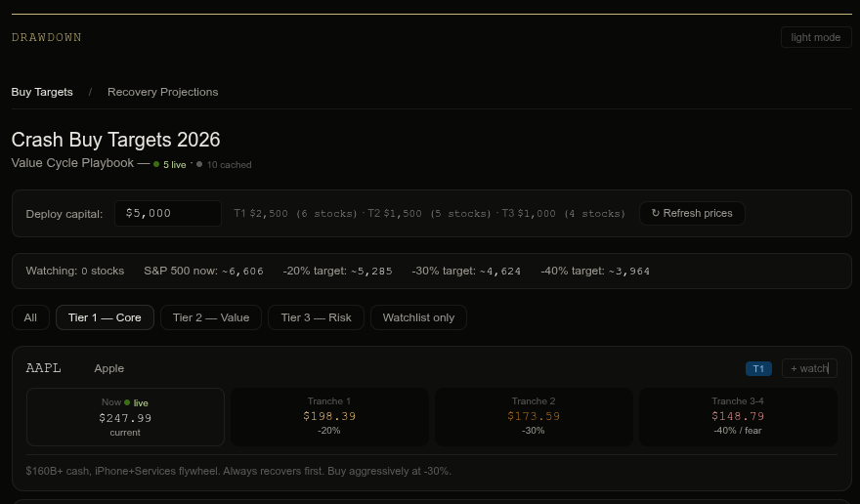Image resolution: width=860 pixels, height=504 pixels.
Task: Select Tier 2 — Value filter
Action: pos(211,317)
